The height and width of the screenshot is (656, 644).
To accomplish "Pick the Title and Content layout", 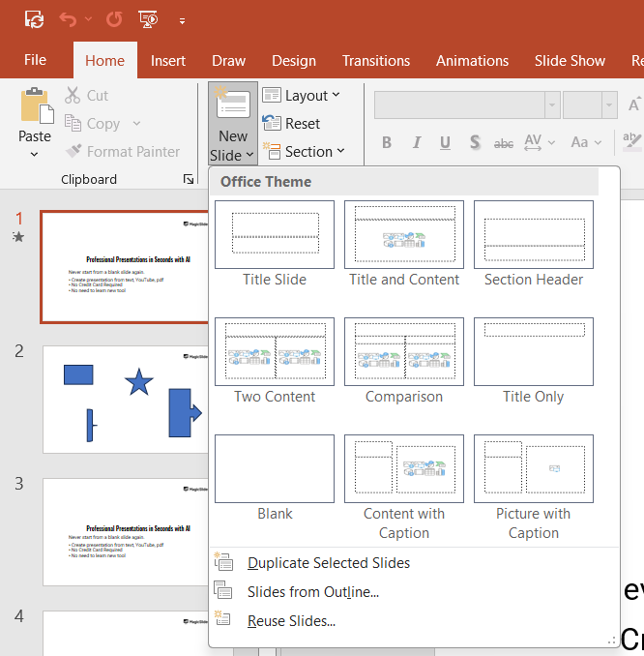I will click(404, 235).
